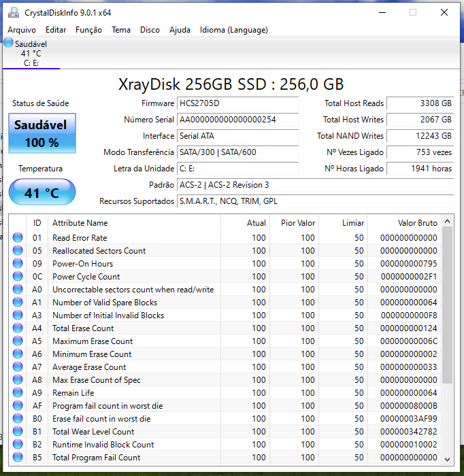464x476 pixels.
Task: Click status orb for Minimum Erase Count row
Action: pos(18,354)
